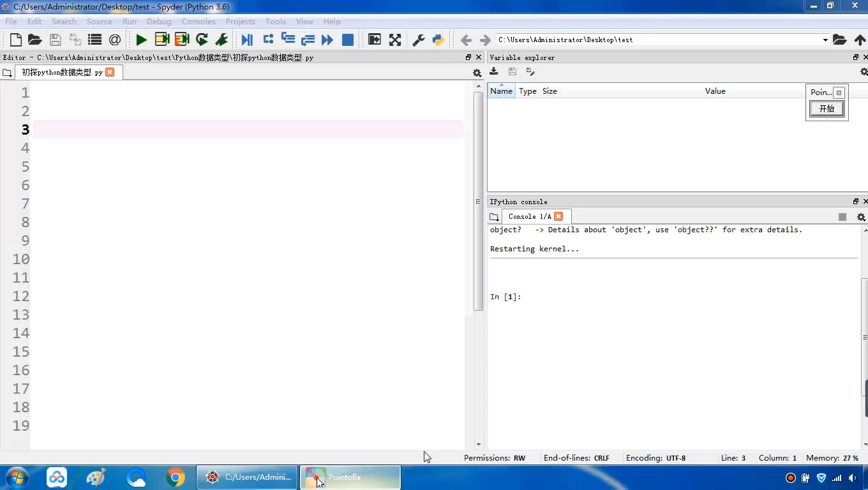868x490 pixels.
Task: Open the editor options gear menu
Action: 477,73
